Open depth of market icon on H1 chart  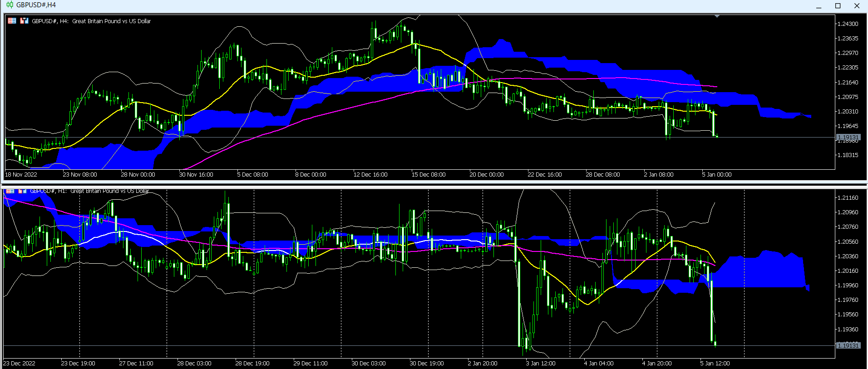(x=22, y=191)
